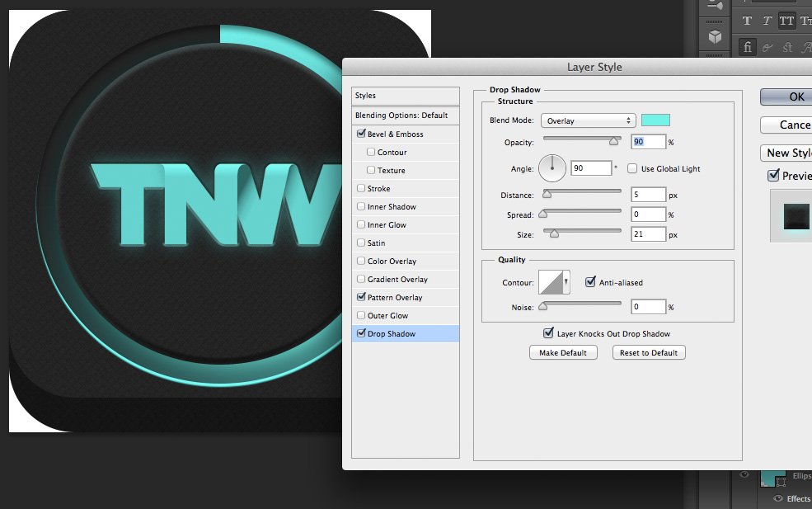
Task: Focus the Size value field
Action: tap(648, 233)
